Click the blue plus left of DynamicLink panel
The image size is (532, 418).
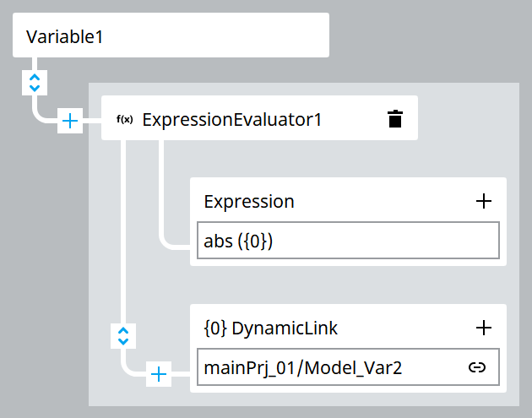159,373
